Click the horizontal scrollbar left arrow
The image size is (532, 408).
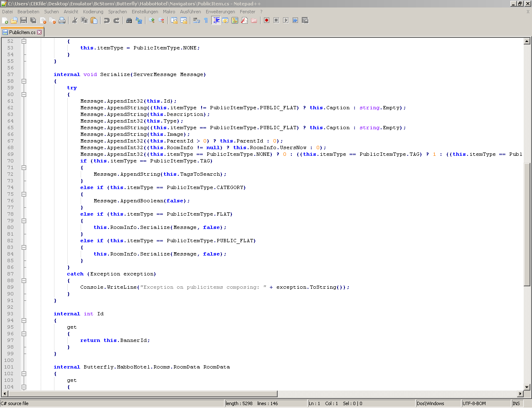click(x=5, y=393)
